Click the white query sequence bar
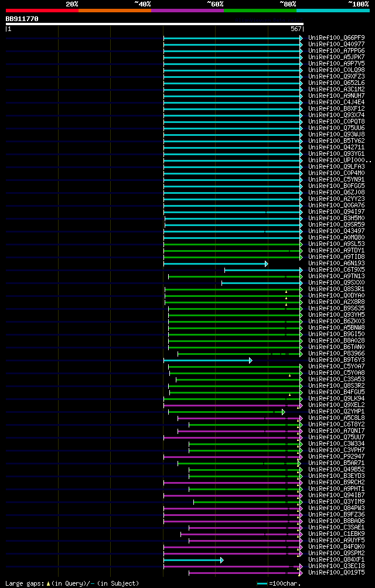This screenshot has height=588, width=375. 155,24
